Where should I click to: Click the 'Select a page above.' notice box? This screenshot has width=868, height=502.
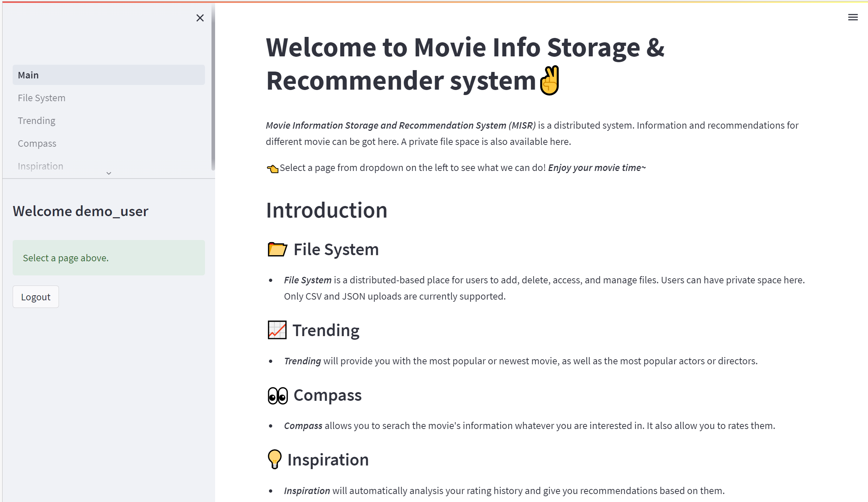click(x=108, y=258)
